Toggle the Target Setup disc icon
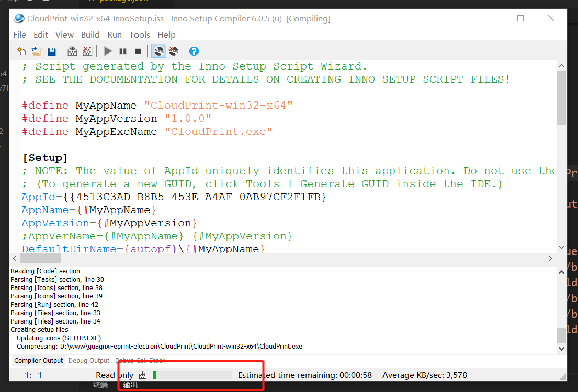This screenshot has width=578, height=392. click(x=159, y=51)
